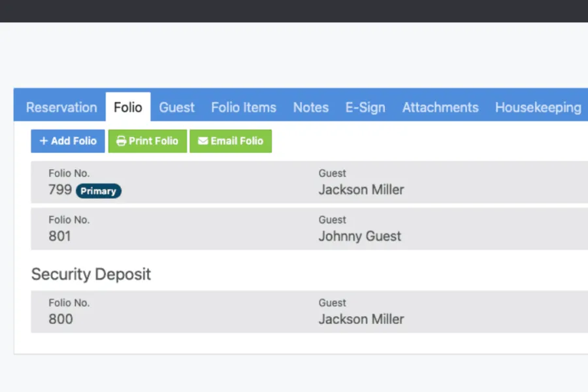Go to the Folio Items tab
588x392 pixels.
click(x=244, y=108)
